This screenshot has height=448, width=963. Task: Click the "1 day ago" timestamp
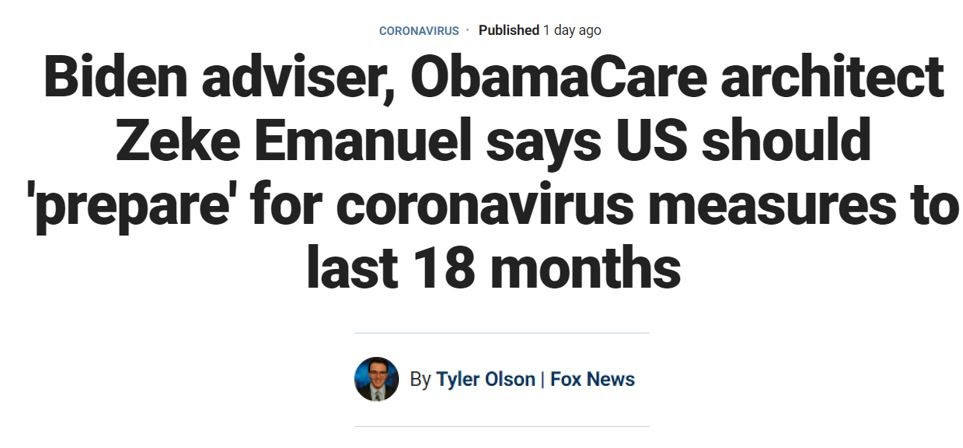click(572, 30)
